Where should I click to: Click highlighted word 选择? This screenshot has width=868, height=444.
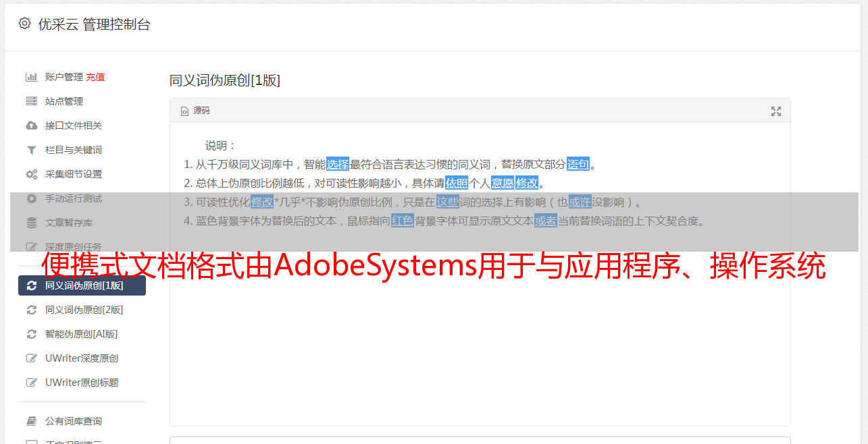[338, 164]
